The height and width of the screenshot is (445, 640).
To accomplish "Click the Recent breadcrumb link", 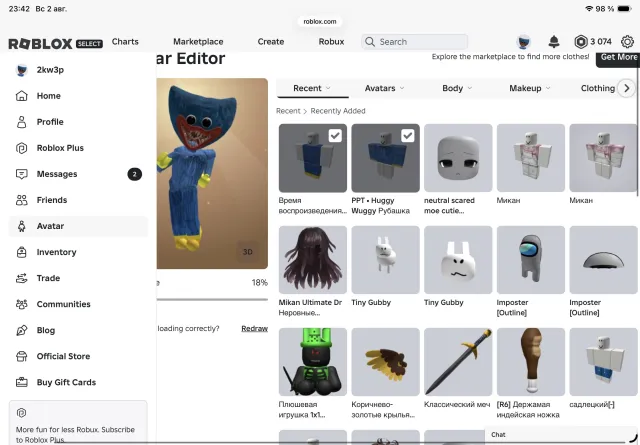I will click(288, 111).
